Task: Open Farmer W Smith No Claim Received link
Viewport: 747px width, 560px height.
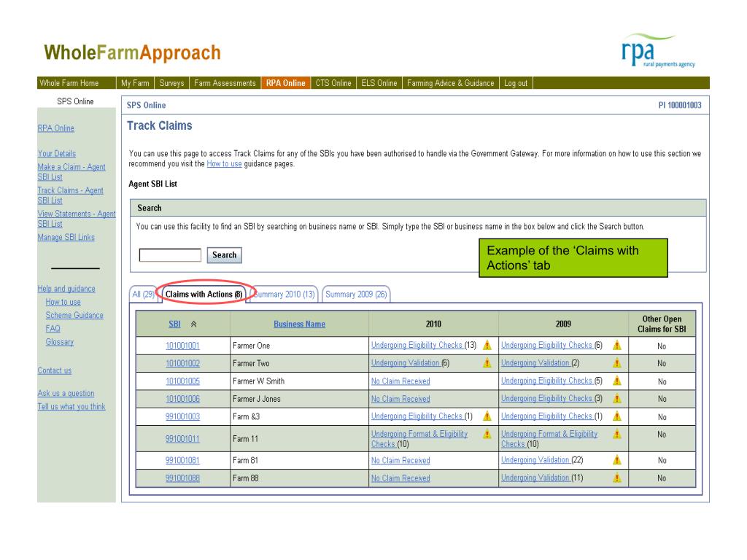Action: 400,381
